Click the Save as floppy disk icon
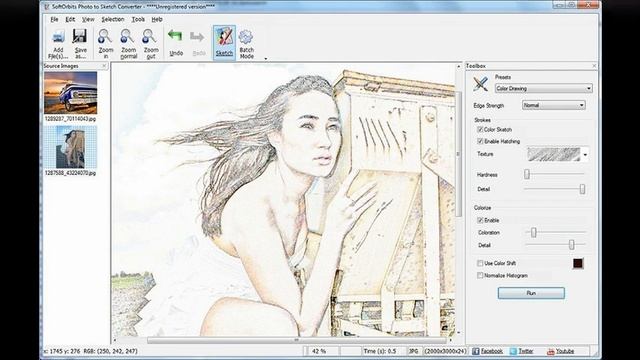The width and height of the screenshot is (640, 360). (80, 36)
